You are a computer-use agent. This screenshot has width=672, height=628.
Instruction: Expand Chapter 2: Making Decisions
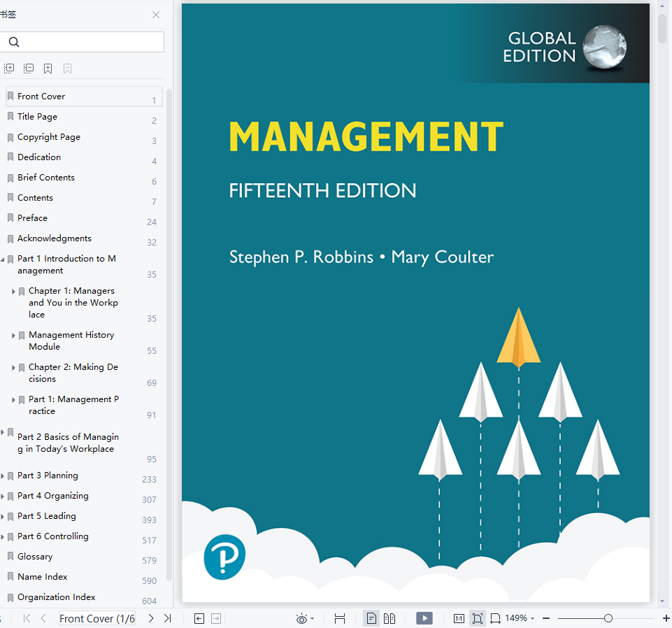click(13, 368)
